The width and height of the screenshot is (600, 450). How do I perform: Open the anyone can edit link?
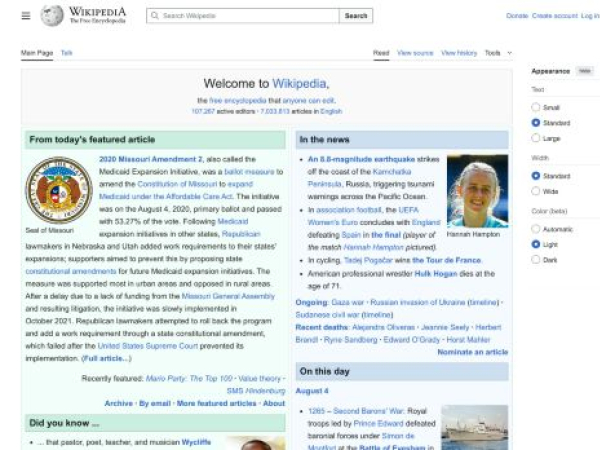click(308, 101)
